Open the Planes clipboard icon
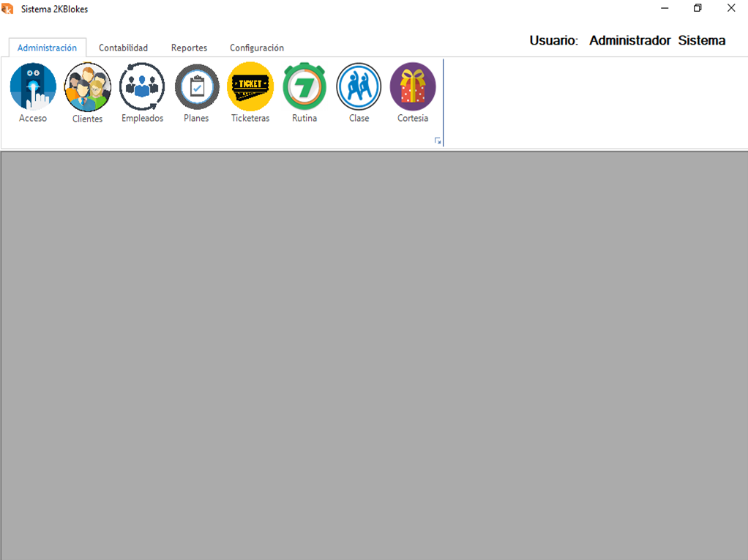 coord(196,87)
